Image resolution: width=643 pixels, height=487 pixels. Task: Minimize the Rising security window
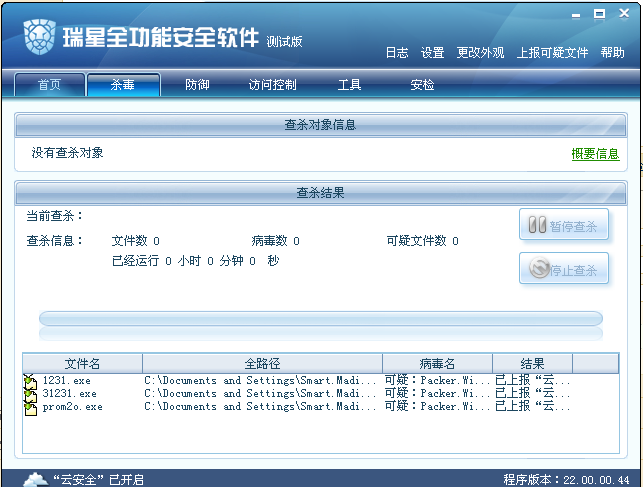pos(576,15)
